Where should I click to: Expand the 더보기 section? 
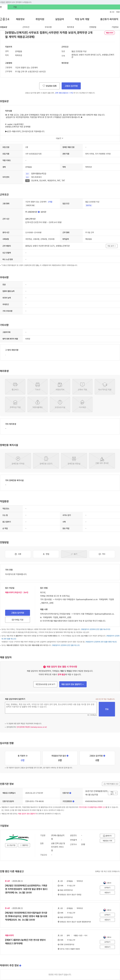pyautogui.click(x=60, y=139)
